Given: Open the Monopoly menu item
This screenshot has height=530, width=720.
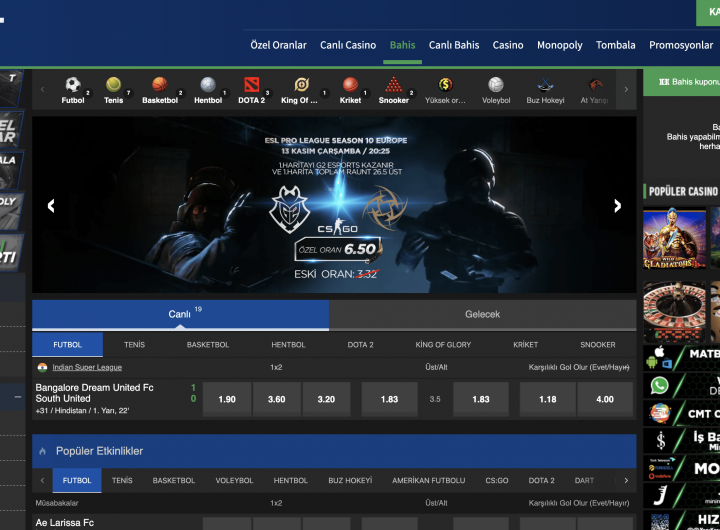Looking at the screenshot, I should (560, 45).
